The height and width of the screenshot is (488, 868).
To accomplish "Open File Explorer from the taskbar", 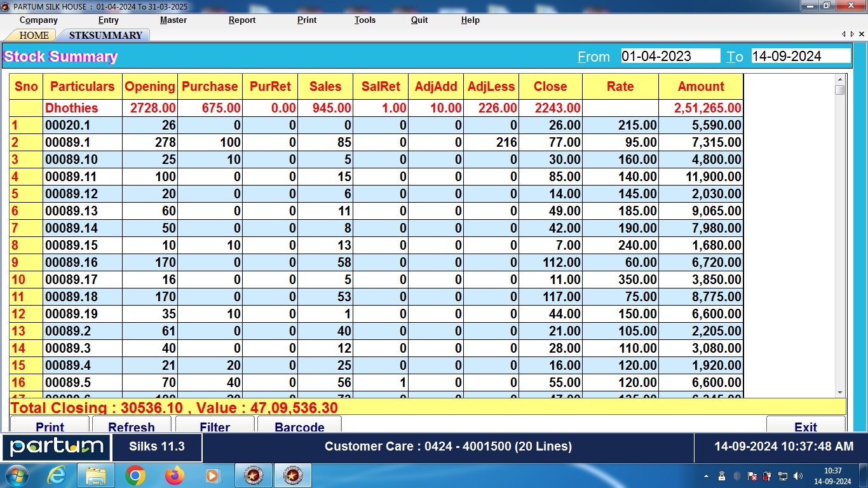I will pos(96,475).
